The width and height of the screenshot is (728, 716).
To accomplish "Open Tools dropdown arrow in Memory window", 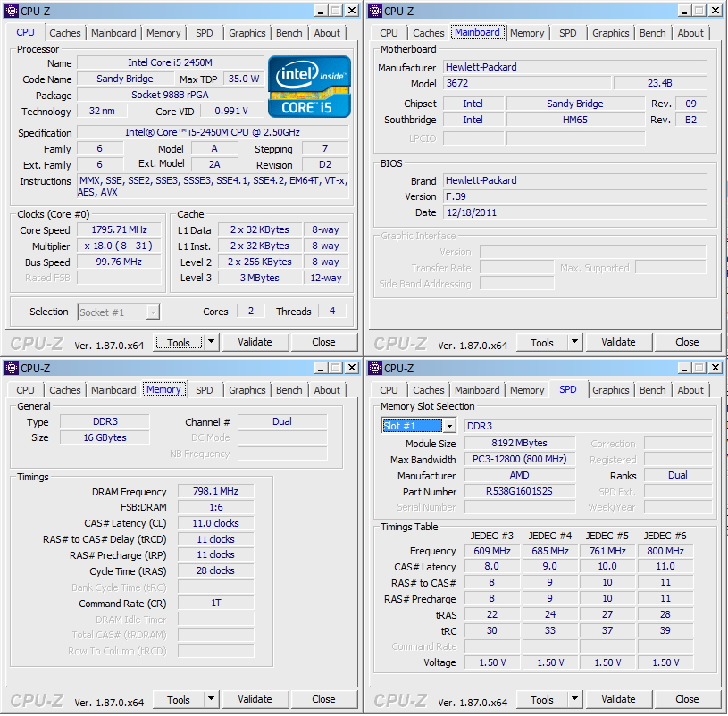I will coord(212,699).
